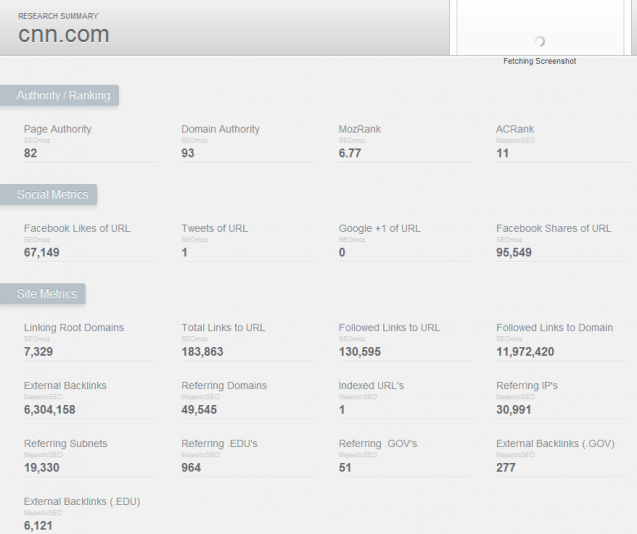Select Page Authority value 82
Viewport: 637px width, 534px height.
point(30,153)
